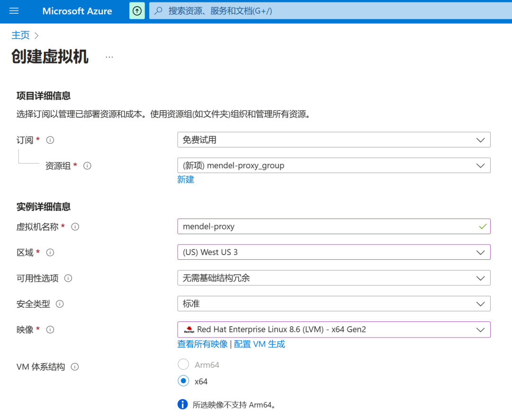Image resolution: width=512 pixels, height=420 pixels.
Task: Show info tooltip for 映像
Action: tap(50, 330)
